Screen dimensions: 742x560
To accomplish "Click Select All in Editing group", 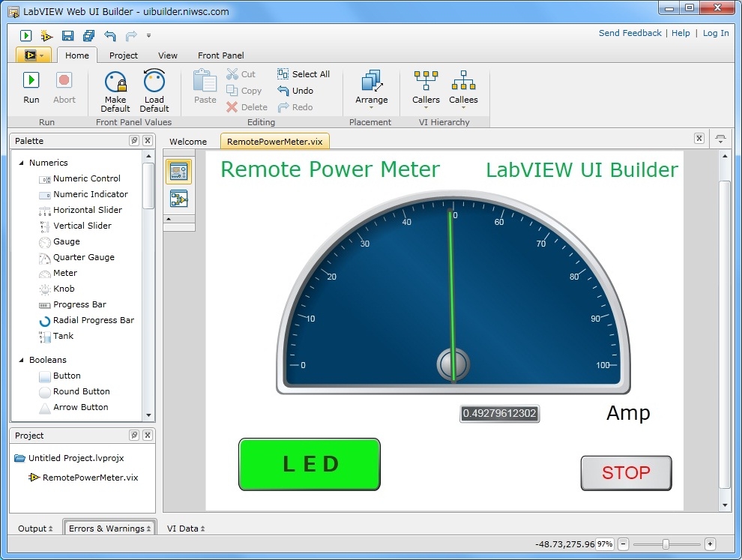I will coord(304,74).
